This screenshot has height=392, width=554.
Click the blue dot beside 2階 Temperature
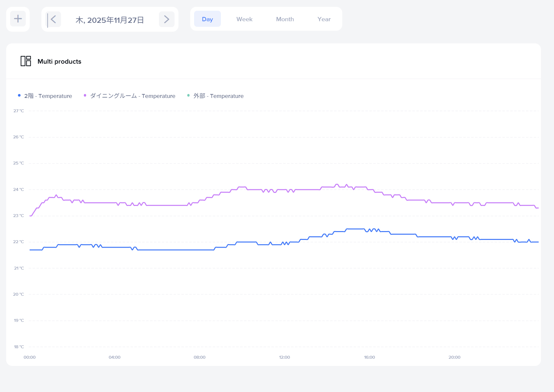(x=19, y=96)
